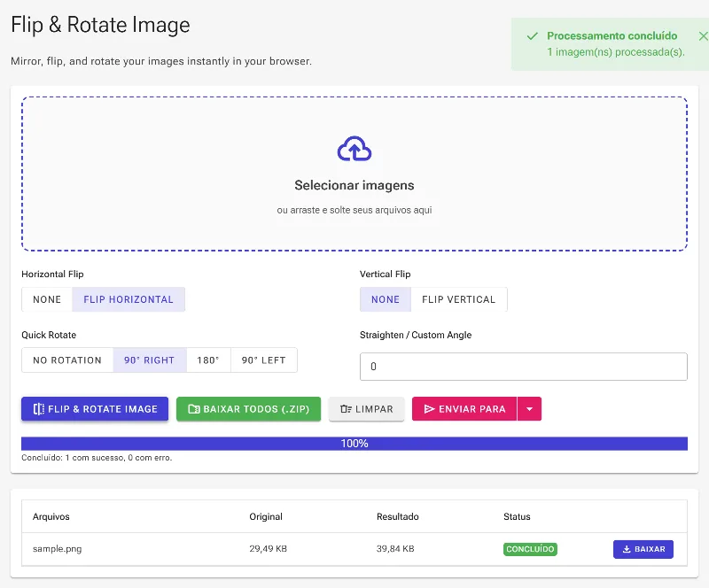The width and height of the screenshot is (709, 588).
Task: Select 180° rotation
Action: tap(208, 360)
